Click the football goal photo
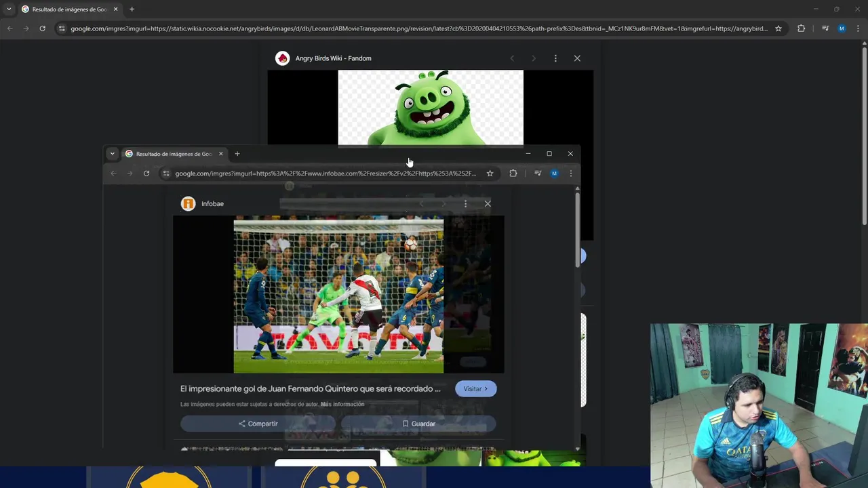 pos(338,295)
